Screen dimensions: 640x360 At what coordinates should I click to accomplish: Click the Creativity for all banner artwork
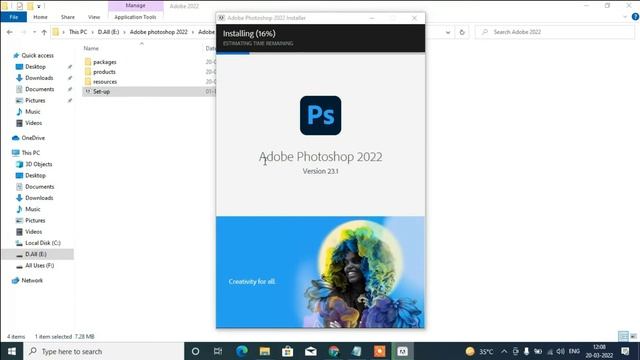(x=320, y=272)
